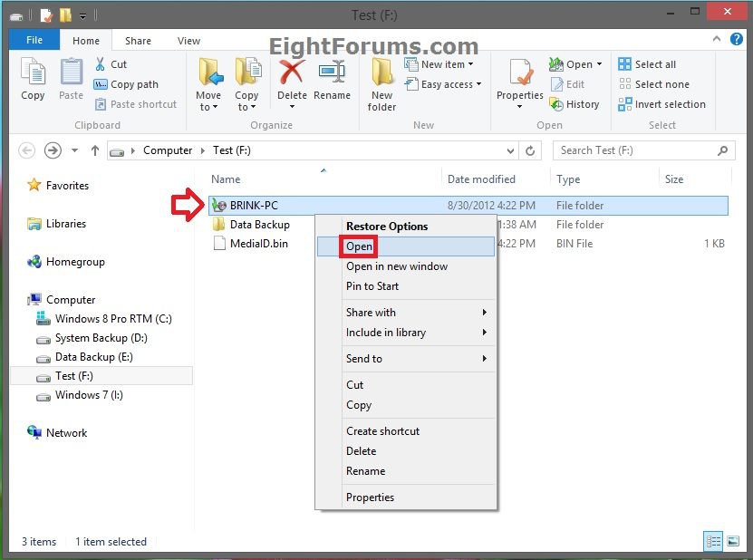Open the address bar history dropdown

(510, 150)
